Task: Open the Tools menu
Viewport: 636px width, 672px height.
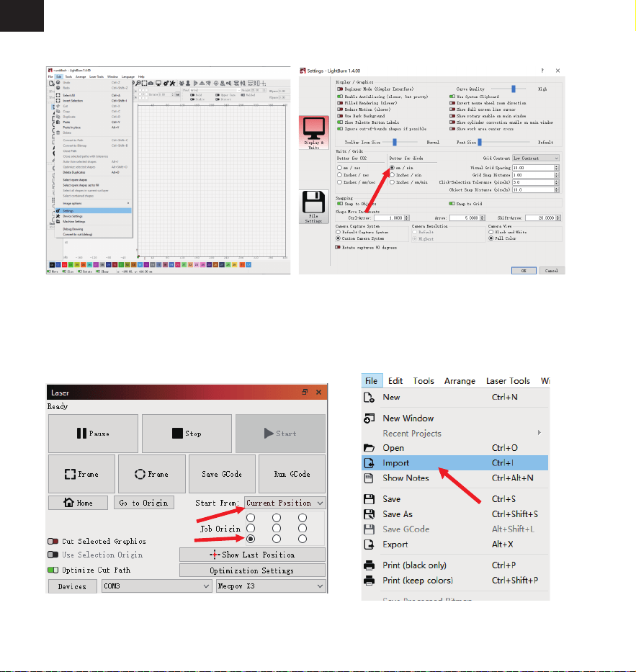Action: point(424,381)
